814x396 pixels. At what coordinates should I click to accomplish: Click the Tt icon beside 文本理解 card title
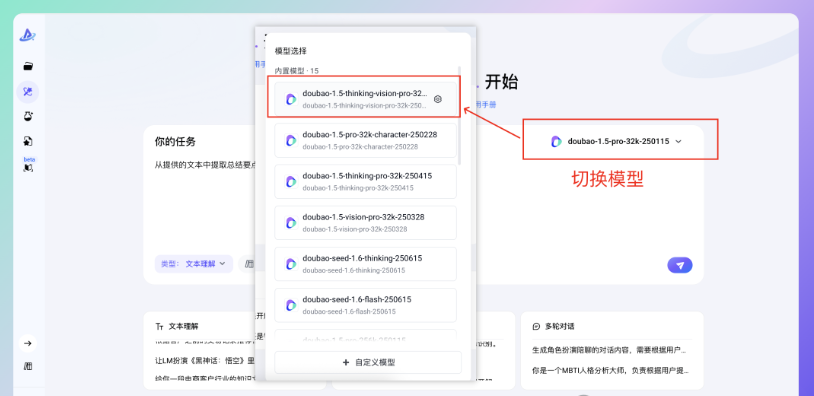point(159,326)
